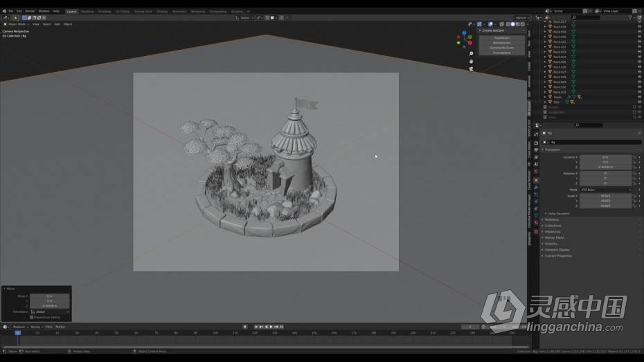Image resolution: width=644 pixels, height=362 pixels.
Task: Open the Output properties tab icon
Action: pos(536,150)
